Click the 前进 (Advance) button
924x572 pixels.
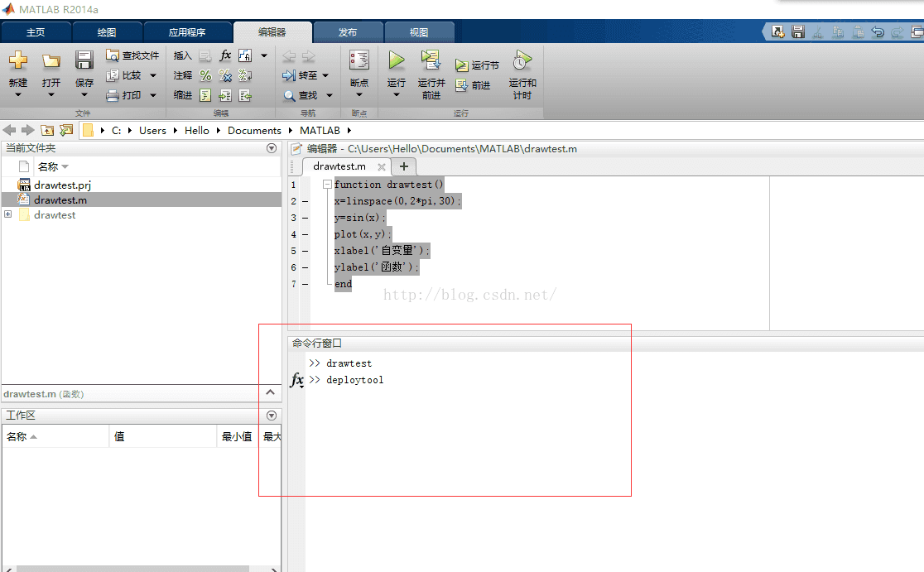[474, 85]
